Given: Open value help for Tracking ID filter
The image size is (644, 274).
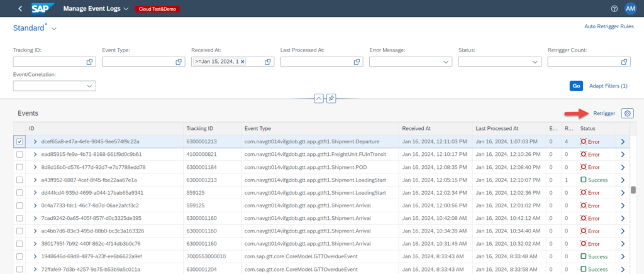Looking at the screenshot, I should tap(90, 62).
